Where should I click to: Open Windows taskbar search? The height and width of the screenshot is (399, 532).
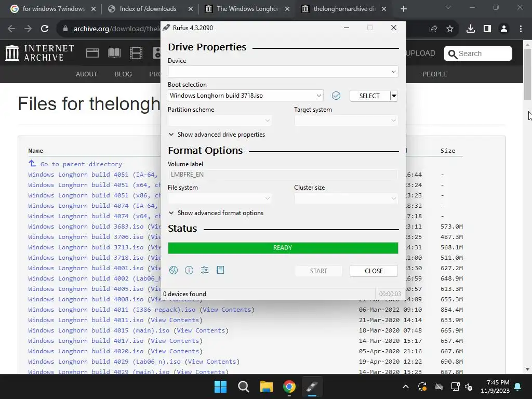(x=243, y=387)
